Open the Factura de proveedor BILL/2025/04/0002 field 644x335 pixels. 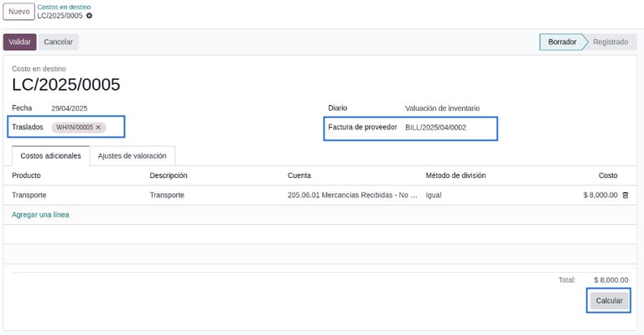click(435, 128)
